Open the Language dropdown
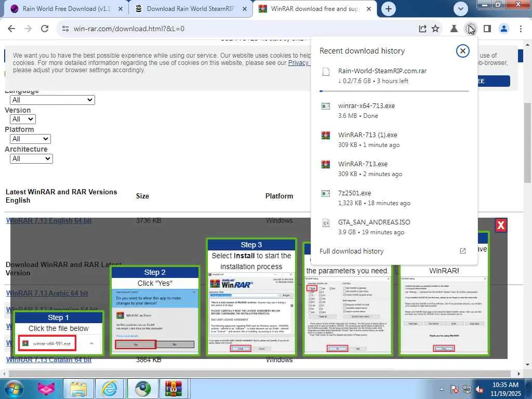Viewport: 532px width, 399px height. [x=52, y=100]
